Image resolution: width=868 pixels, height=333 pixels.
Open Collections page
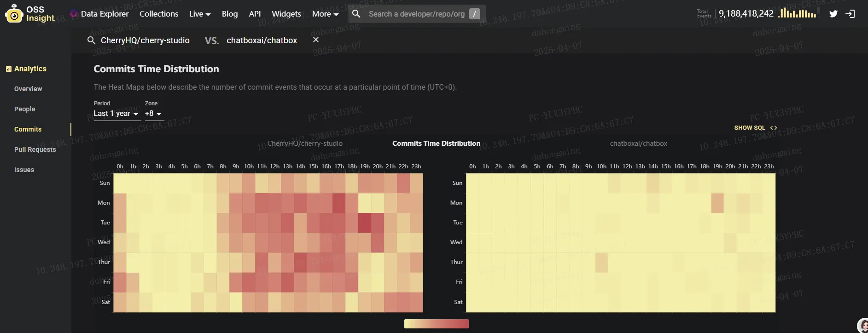click(159, 14)
